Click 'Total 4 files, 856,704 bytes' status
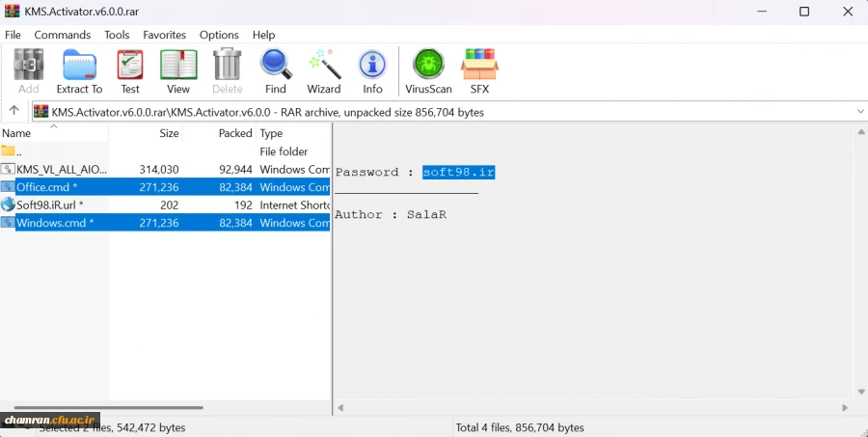This screenshot has height=437, width=868. [x=519, y=427]
